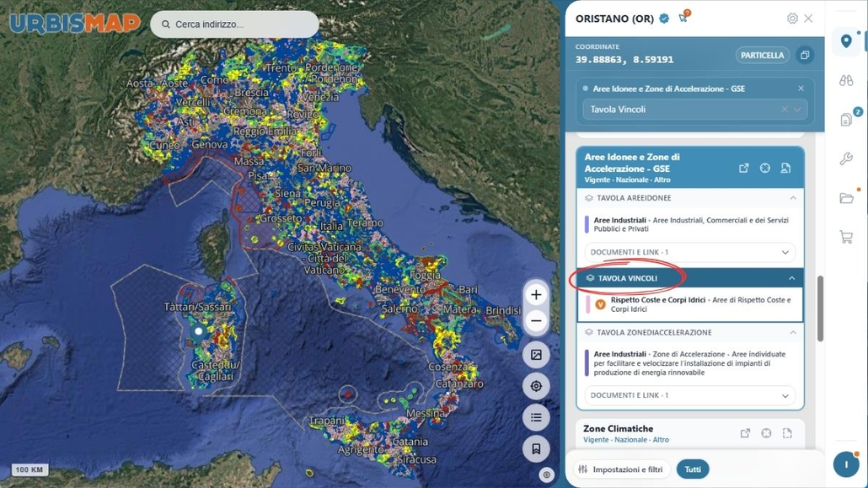Image resolution: width=868 pixels, height=488 pixels.
Task: Zoom out on the map with minus button
Action: (x=536, y=321)
